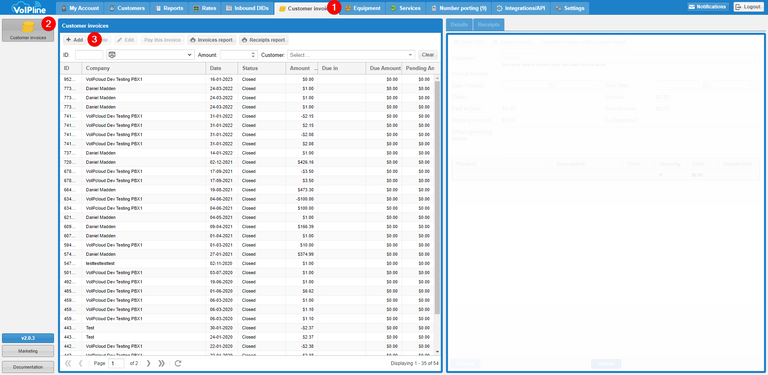
Task: Click the Amount spinner arrows
Action: (253, 55)
